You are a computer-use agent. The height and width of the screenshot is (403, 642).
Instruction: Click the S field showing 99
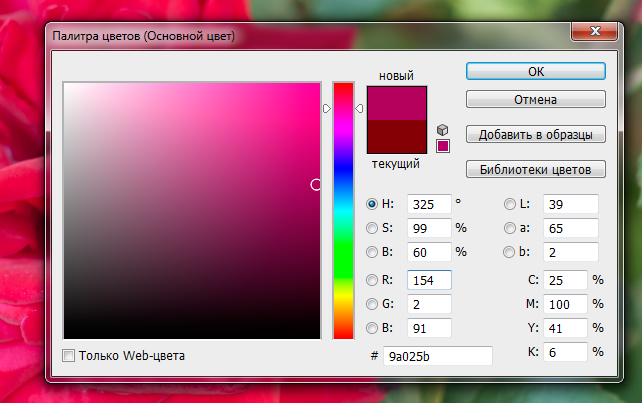429,228
